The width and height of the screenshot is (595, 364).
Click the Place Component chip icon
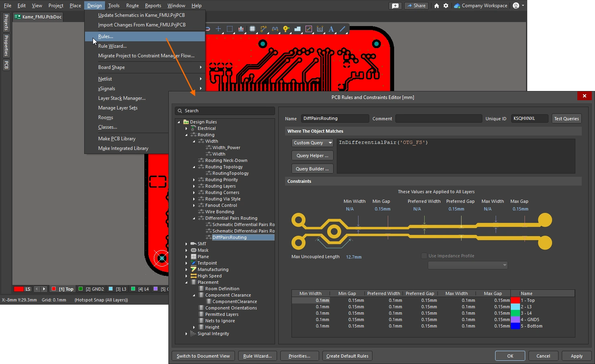[x=252, y=29]
